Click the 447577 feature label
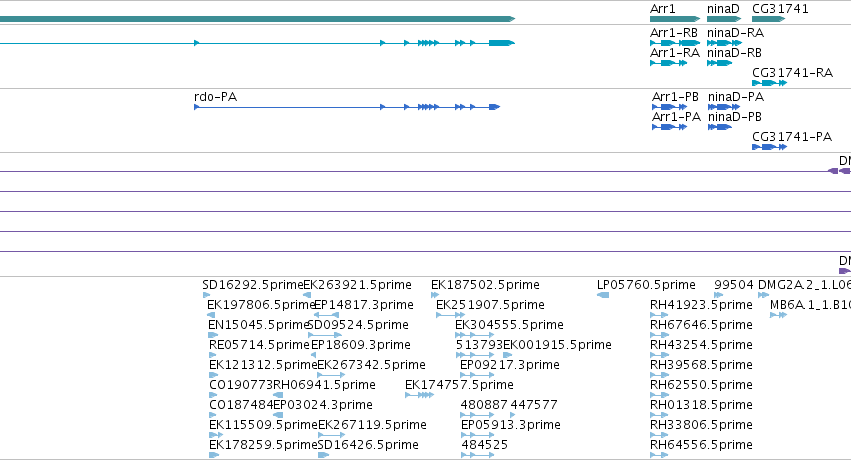This screenshot has width=851, height=460. pyautogui.click(x=534, y=405)
